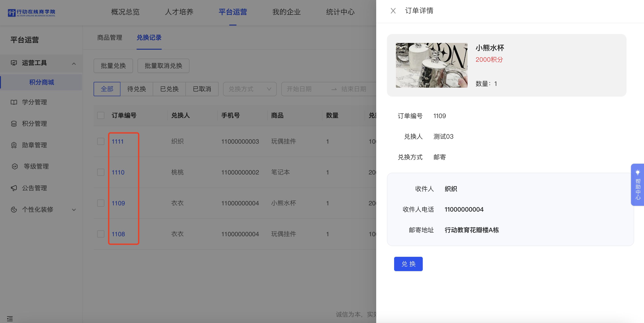Click the 商品 column header
The width and height of the screenshot is (644, 323).
click(277, 115)
